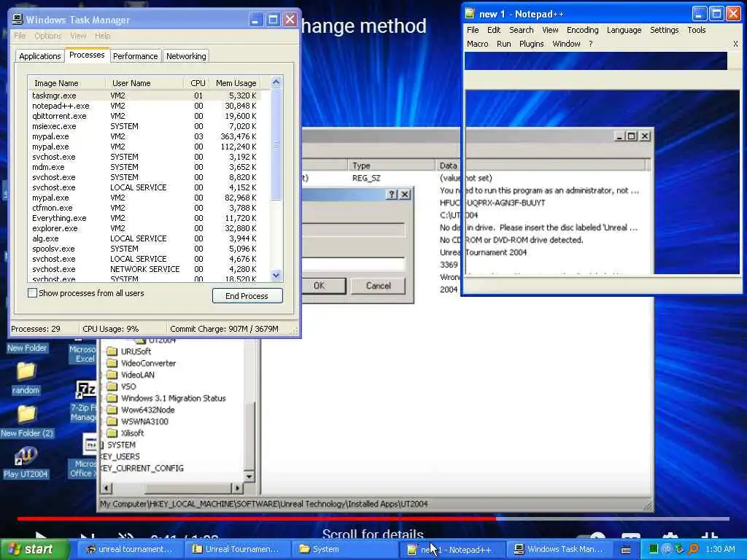Open Task Manager Help menu
This screenshot has width=747, height=560.
(102, 36)
